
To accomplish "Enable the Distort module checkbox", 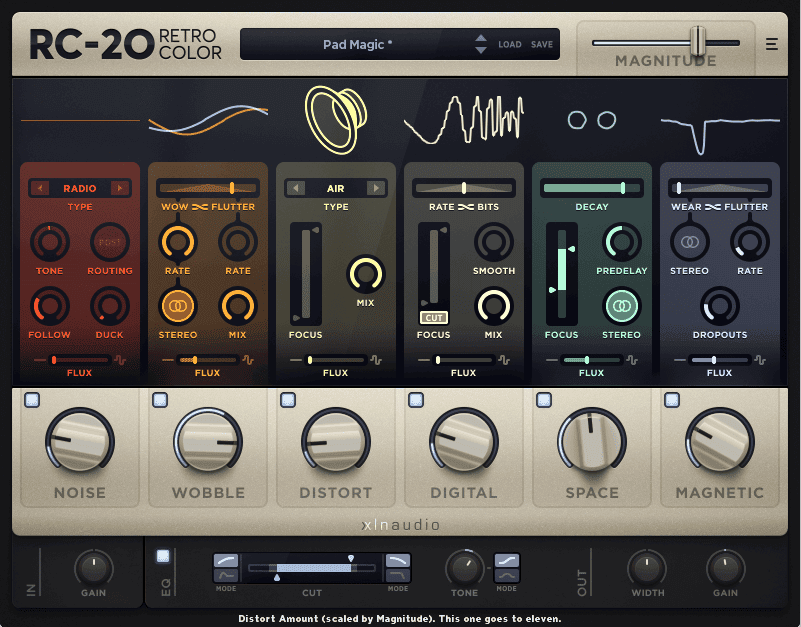I will pyautogui.click(x=288, y=400).
